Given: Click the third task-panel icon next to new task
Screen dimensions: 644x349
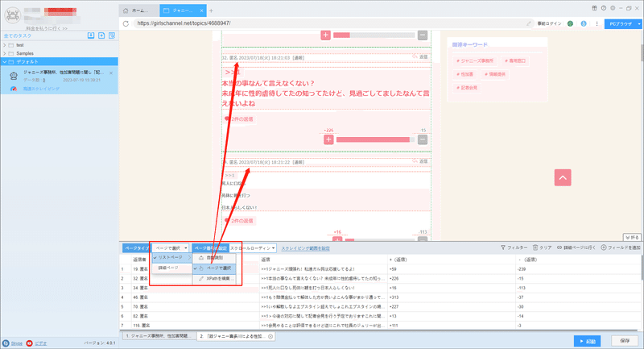Looking at the screenshot, I should tap(112, 35).
